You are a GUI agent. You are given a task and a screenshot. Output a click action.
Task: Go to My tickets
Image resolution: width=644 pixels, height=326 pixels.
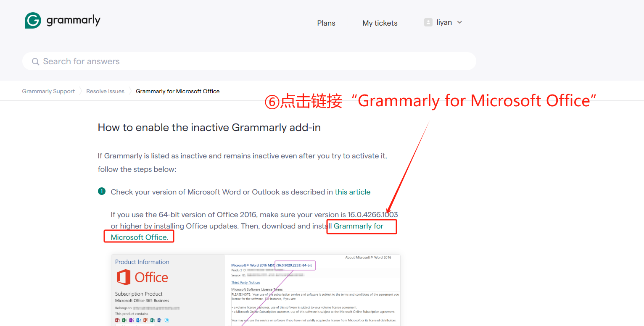[x=380, y=23]
